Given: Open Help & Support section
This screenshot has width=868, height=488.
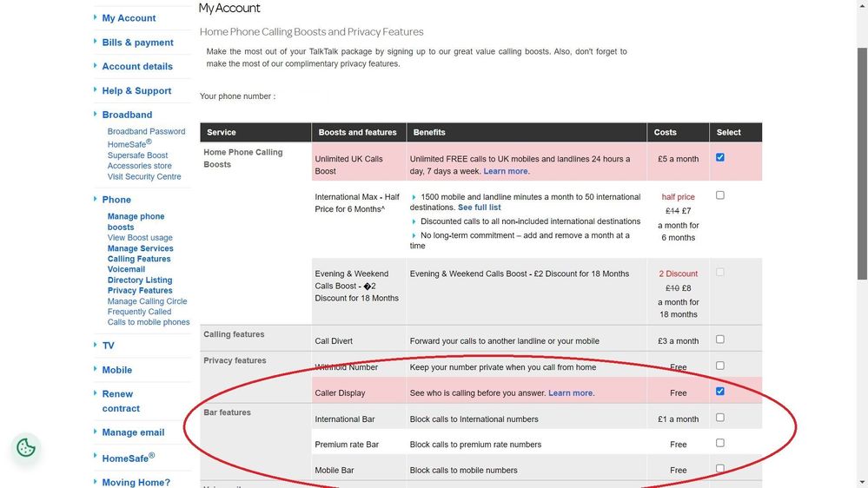Looking at the screenshot, I should click(136, 90).
